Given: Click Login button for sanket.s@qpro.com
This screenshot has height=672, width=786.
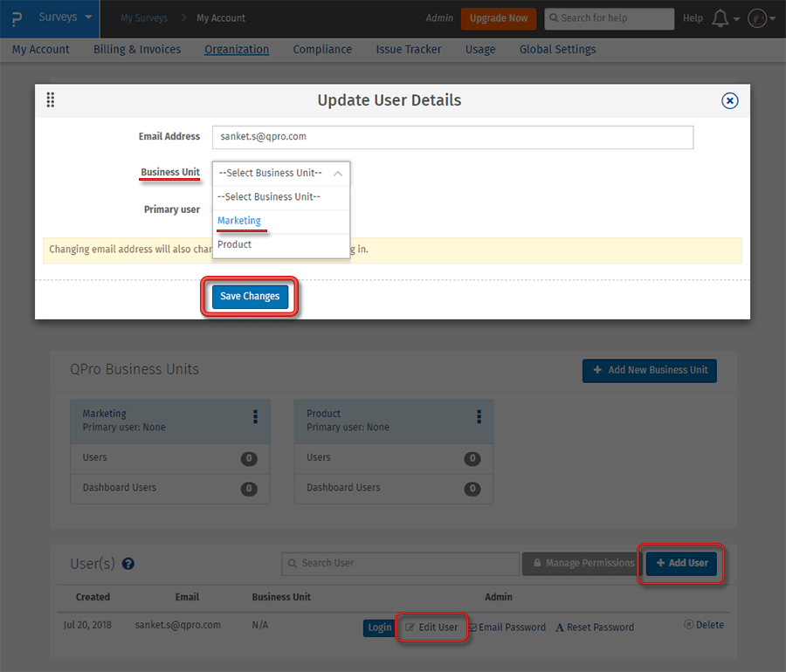Looking at the screenshot, I should [378, 627].
